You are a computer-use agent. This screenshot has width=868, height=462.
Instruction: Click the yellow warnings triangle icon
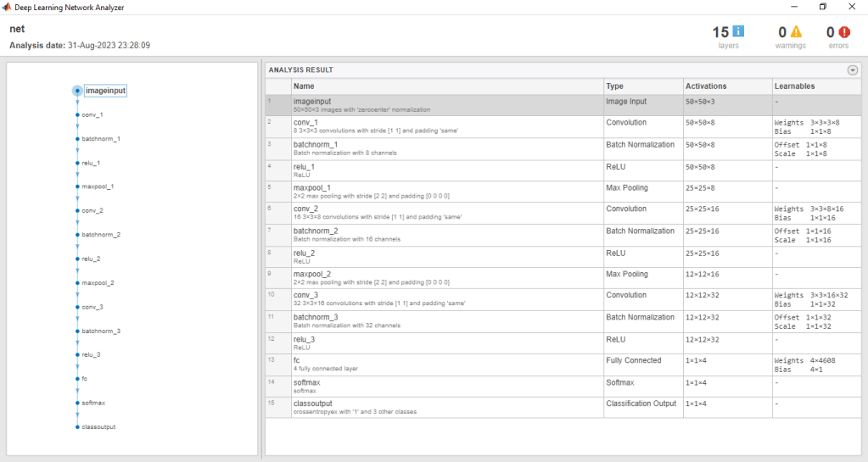796,32
